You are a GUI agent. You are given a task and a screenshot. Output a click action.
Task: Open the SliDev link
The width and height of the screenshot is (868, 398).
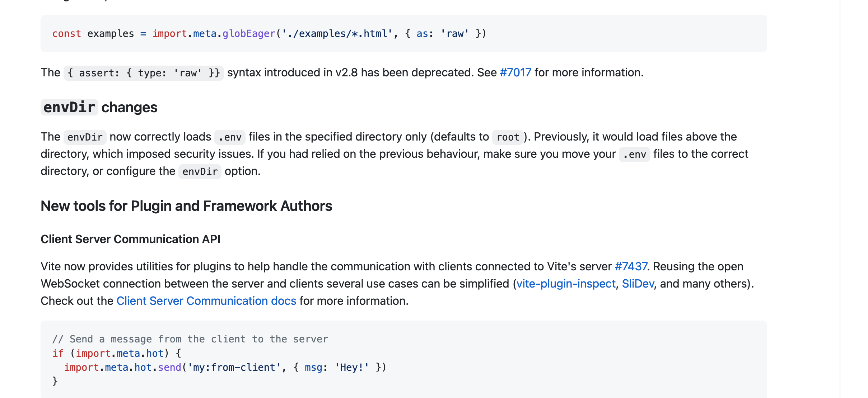638,284
